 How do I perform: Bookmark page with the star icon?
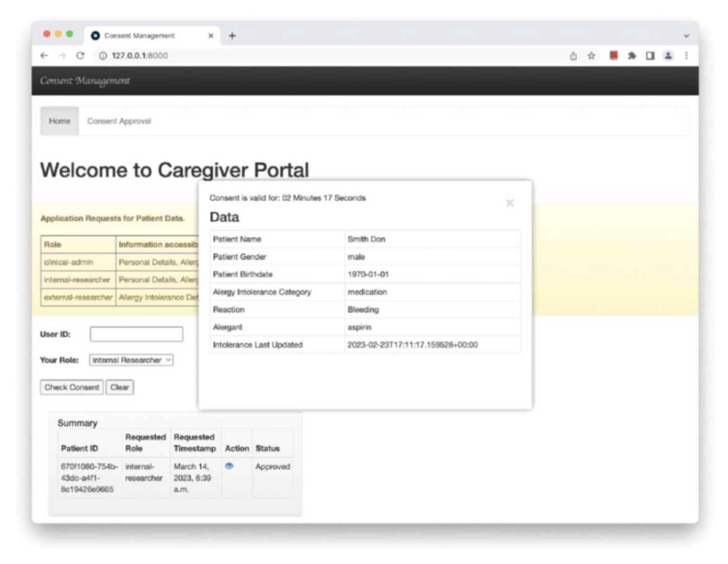[591, 56]
